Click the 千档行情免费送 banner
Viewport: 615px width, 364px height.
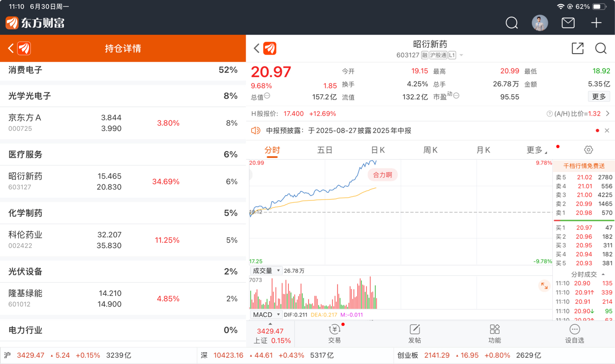point(584,166)
